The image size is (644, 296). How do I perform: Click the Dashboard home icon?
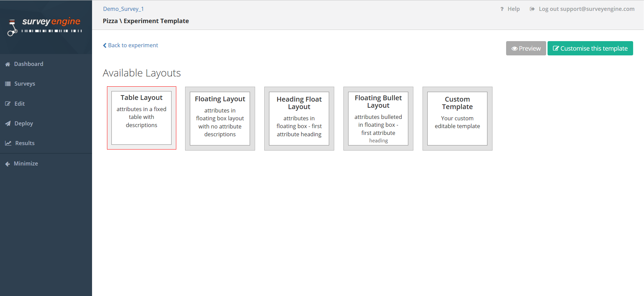click(7, 64)
